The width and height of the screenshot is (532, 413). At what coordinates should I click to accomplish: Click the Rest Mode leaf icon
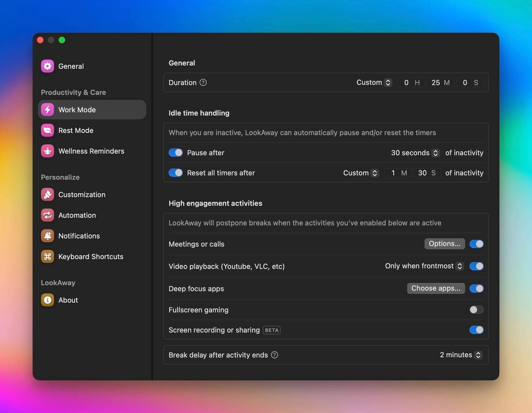pyautogui.click(x=48, y=130)
